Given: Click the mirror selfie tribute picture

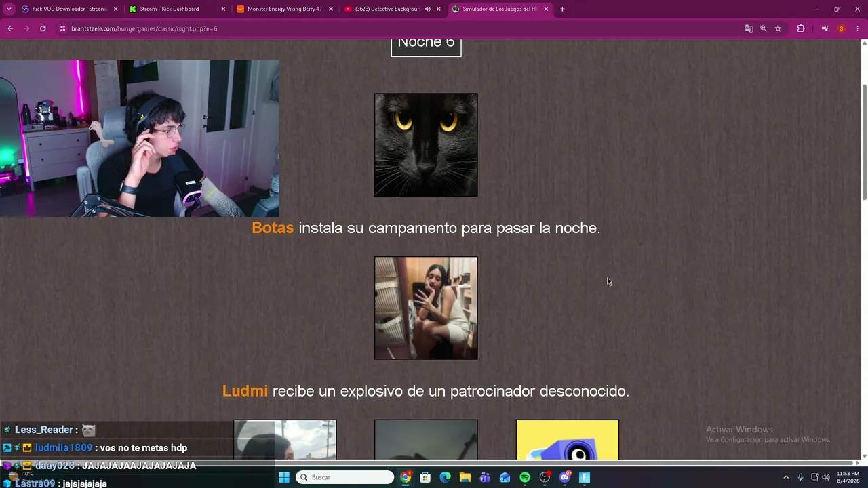Looking at the screenshot, I should click(426, 308).
